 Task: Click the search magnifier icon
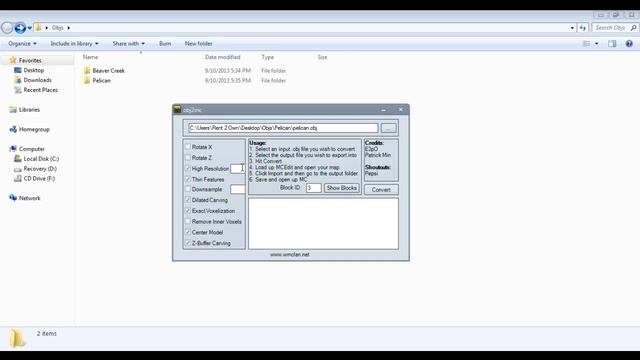coord(633,28)
